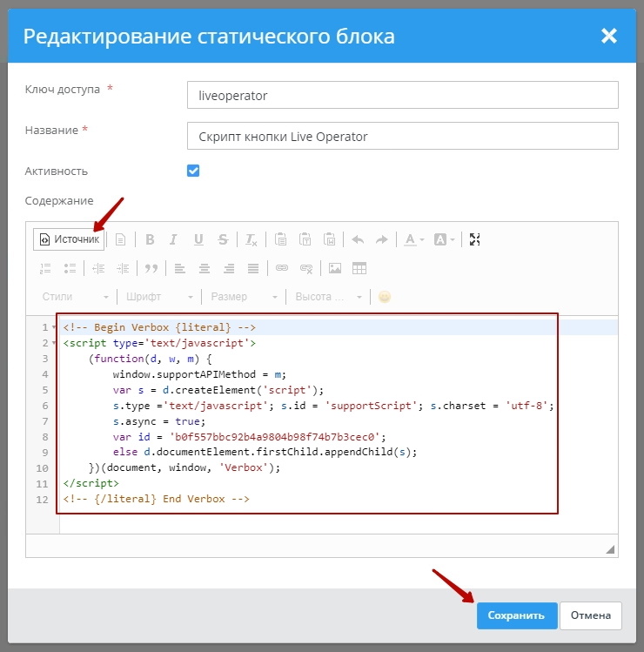Click the Decrease Indent icon

point(98,268)
